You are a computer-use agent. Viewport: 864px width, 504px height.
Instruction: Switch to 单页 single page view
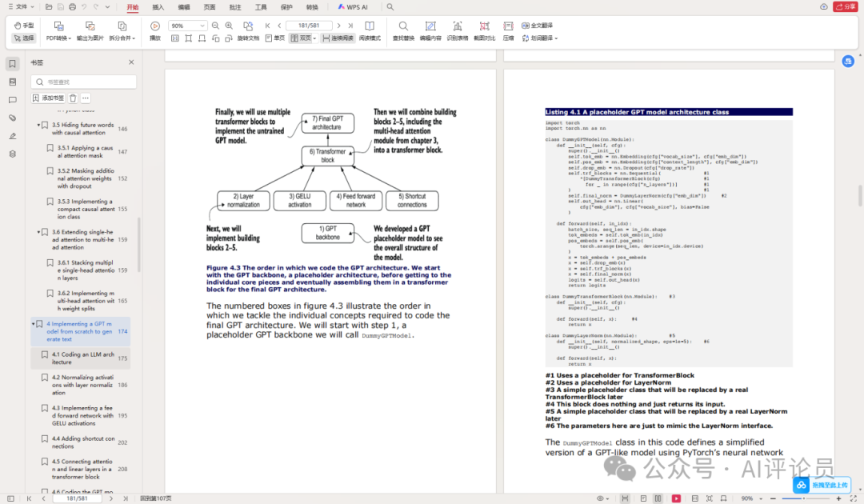[x=275, y=38]
